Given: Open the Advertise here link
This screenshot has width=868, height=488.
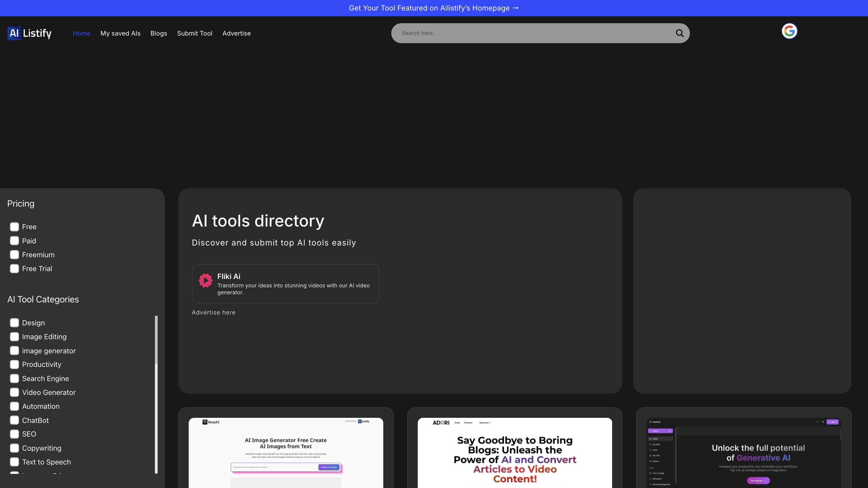Looking at the screenshot, I should point(214,313).
